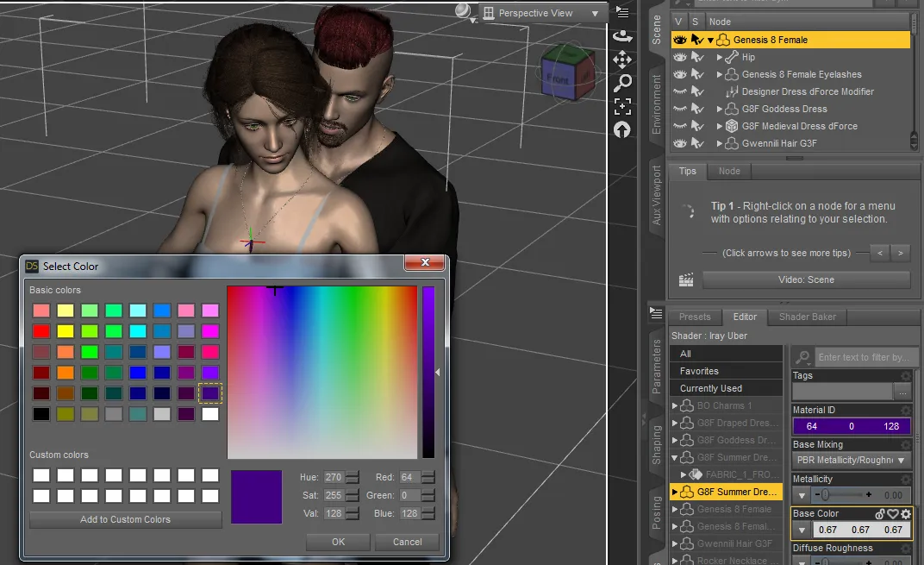Click the surface filter text field
Screen dimensions: 924x565
tap(863, 357)
